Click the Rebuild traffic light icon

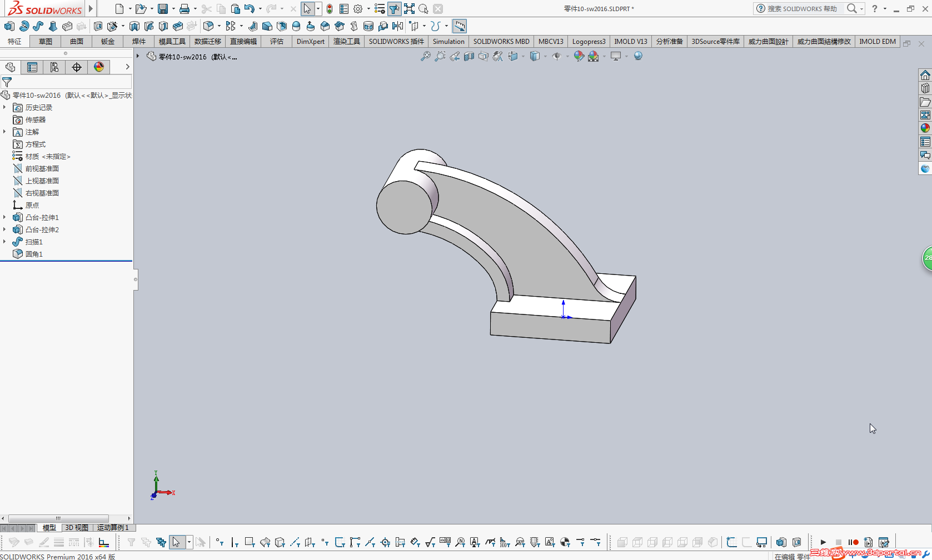(330, 9)
